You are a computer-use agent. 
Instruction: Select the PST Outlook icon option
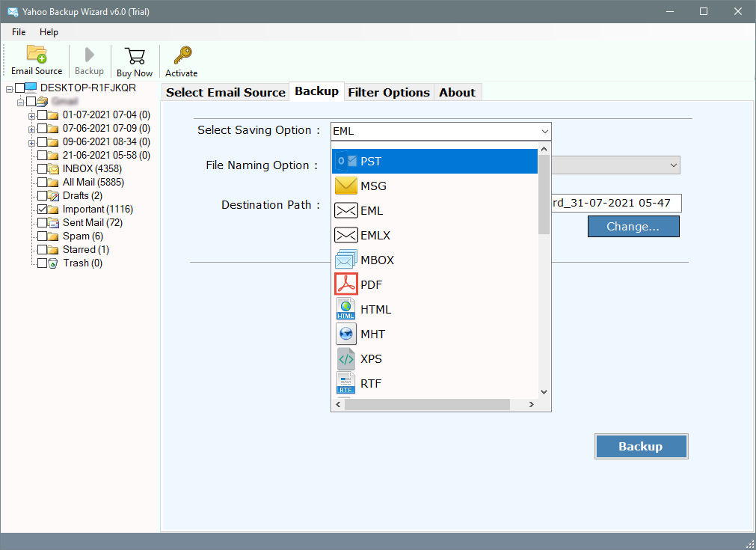[x=345, y=161]
